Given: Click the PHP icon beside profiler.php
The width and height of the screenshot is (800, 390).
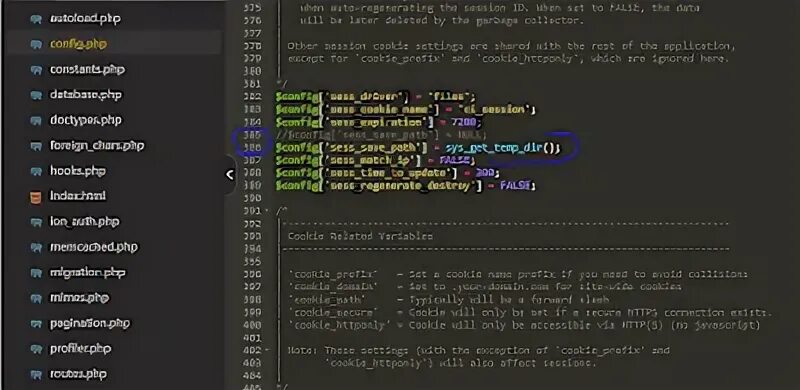Looking at the screenshot, I should point(36,350).
